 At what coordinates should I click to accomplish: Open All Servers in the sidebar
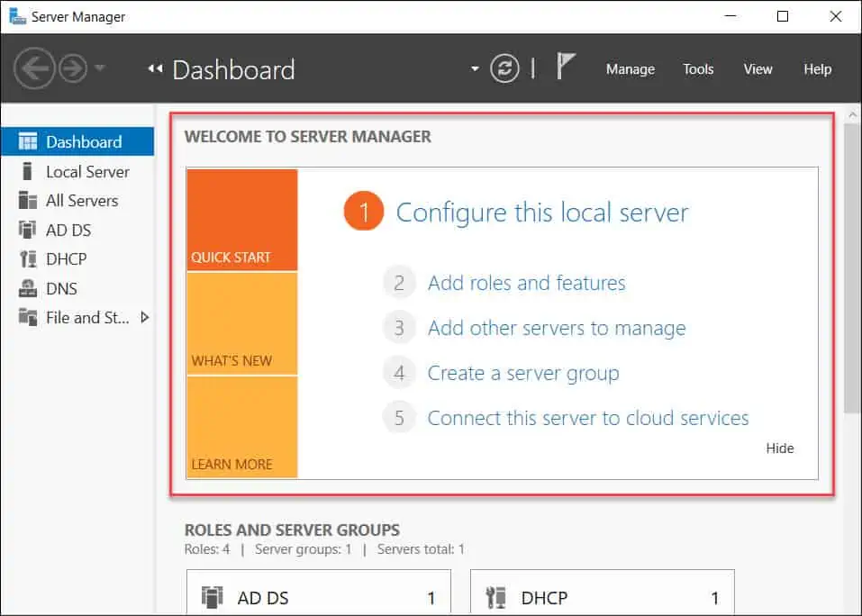point(77,201)
